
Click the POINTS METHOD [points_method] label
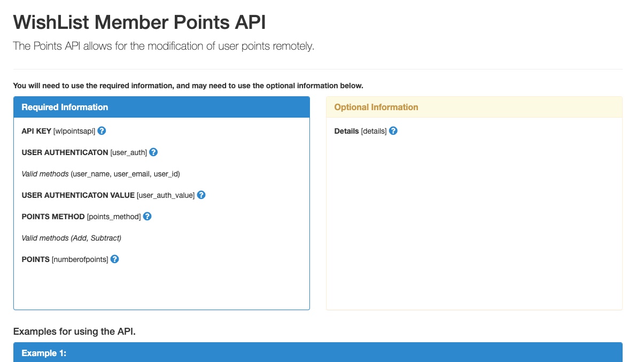point(81,217)
